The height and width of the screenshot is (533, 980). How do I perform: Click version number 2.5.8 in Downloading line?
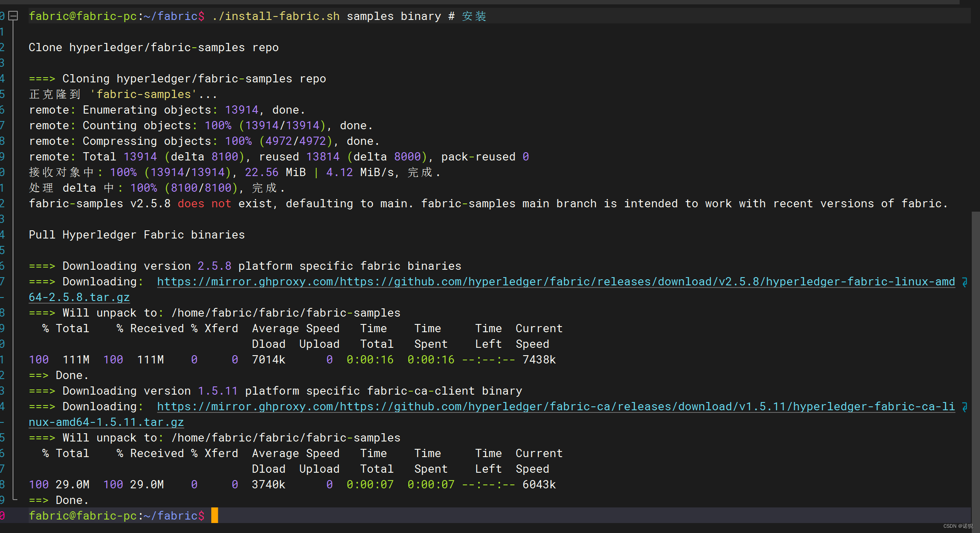pyautogui.click(x=214, y=266)
